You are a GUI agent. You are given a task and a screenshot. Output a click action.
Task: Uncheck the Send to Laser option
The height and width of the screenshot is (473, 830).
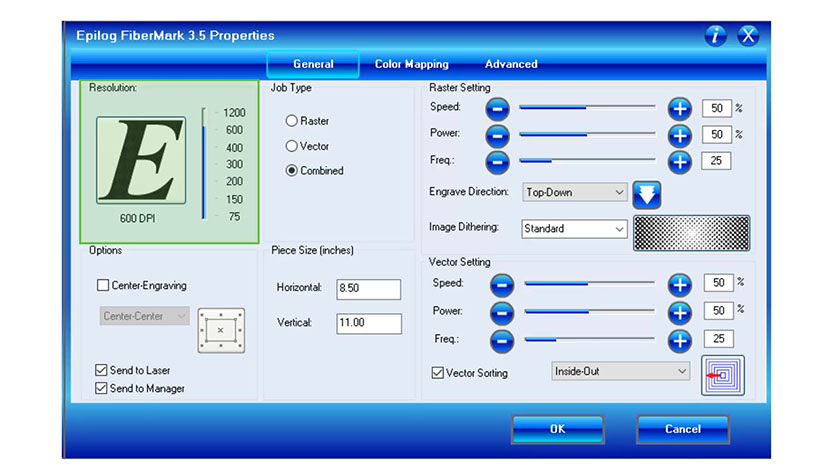click(x=102, y=370)
